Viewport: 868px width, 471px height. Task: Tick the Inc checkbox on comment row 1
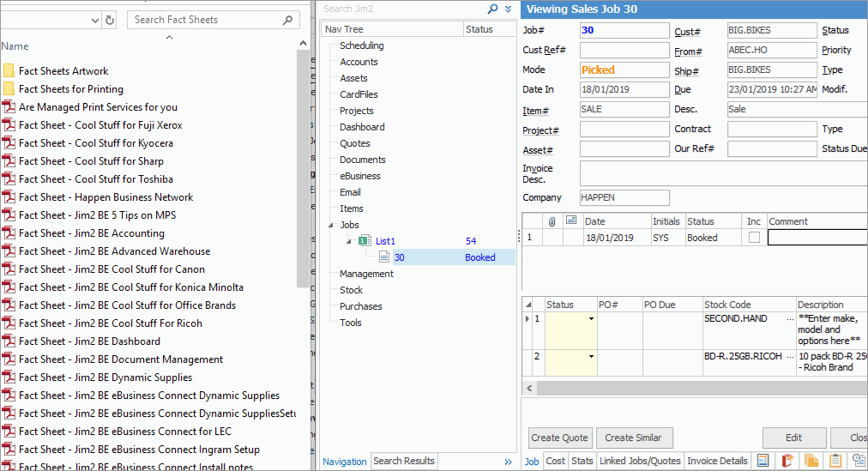click(754, 238)
